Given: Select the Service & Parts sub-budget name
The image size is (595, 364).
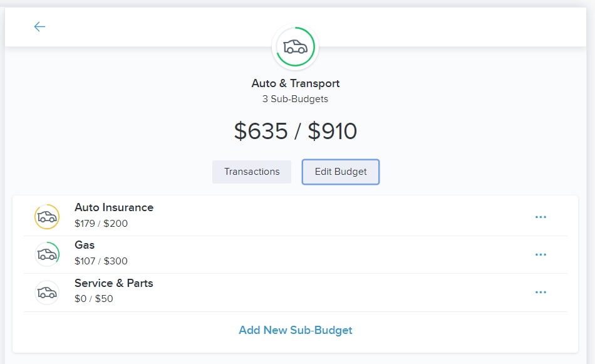Looking at the screenshot, I should pyautogui.click(x=114, y=283).
